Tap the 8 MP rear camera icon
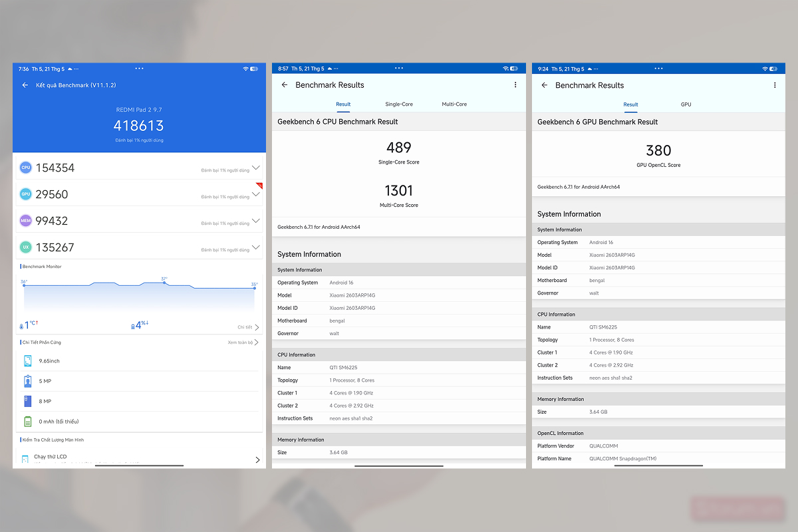The image size is (798, 532). [x=28, y=401]
